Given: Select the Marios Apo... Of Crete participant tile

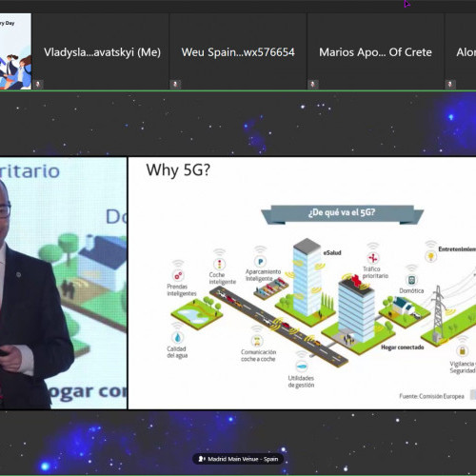Looking at the screenshot, I should pyautogui.click(x=375, y=51).
